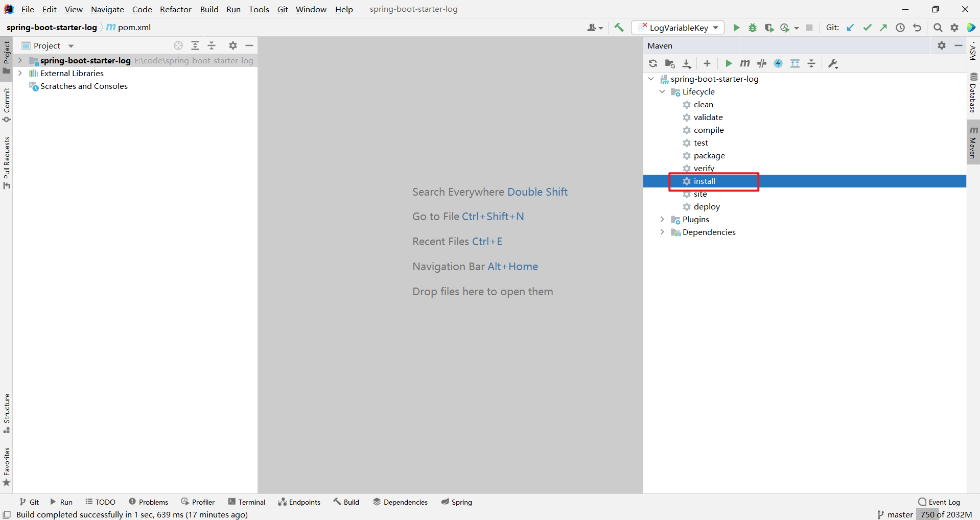The width and height of the screenshot is (980, 520).
Task: Expand the Dependencies node
Action: click(x=662, y=232)
